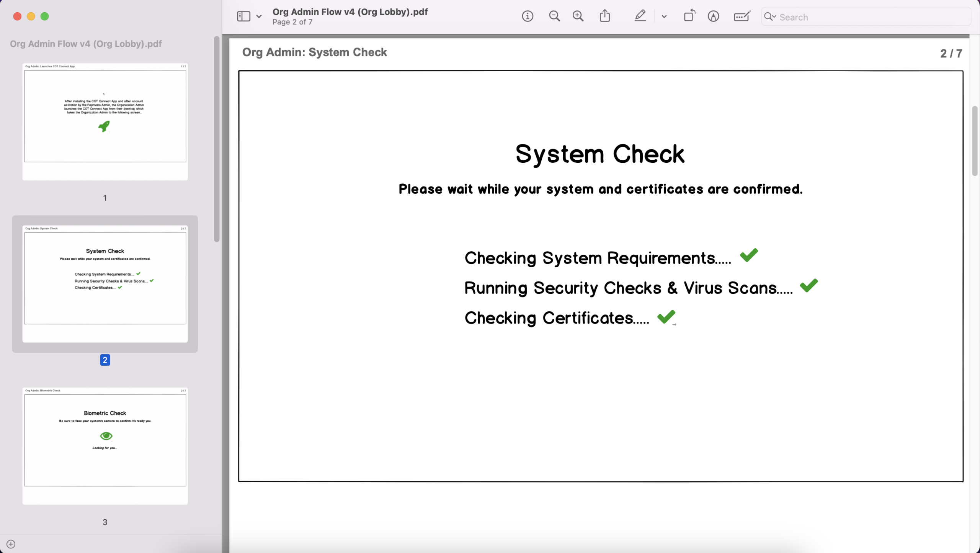
Task: Click the main document vertical scrollbar
Action: pos(975,141)
